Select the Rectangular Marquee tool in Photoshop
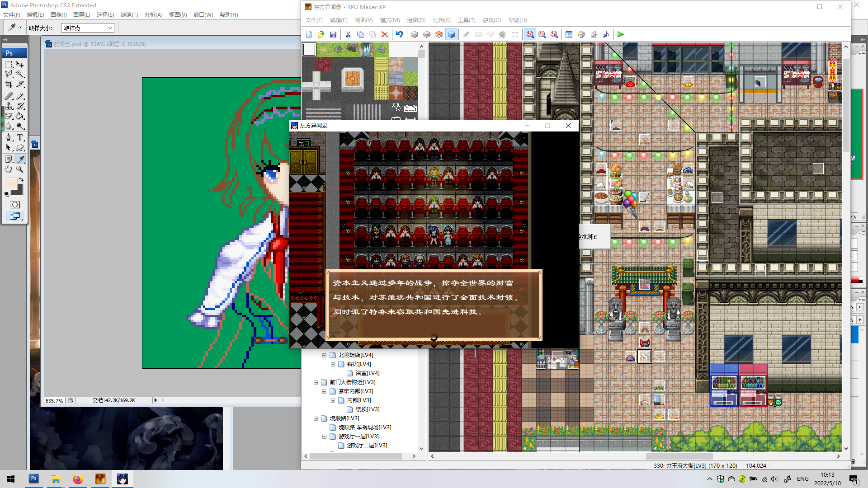 (x=9, y=64)
